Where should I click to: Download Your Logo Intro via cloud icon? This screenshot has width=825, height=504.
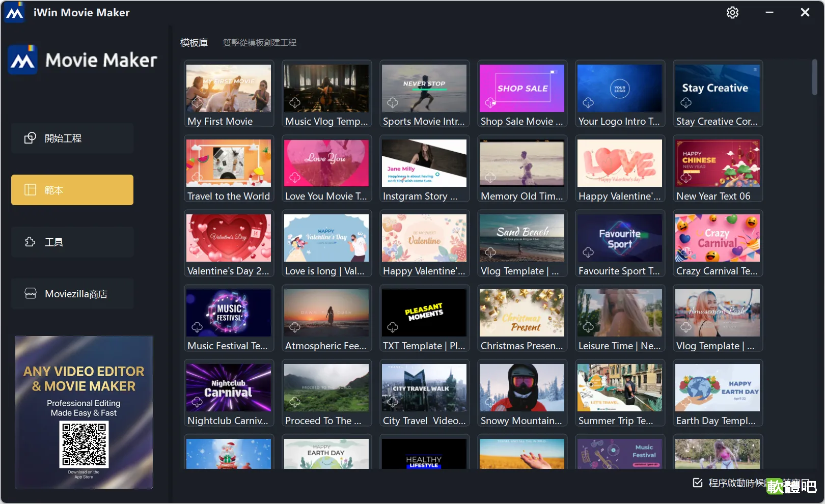click(x=588, y=103)
